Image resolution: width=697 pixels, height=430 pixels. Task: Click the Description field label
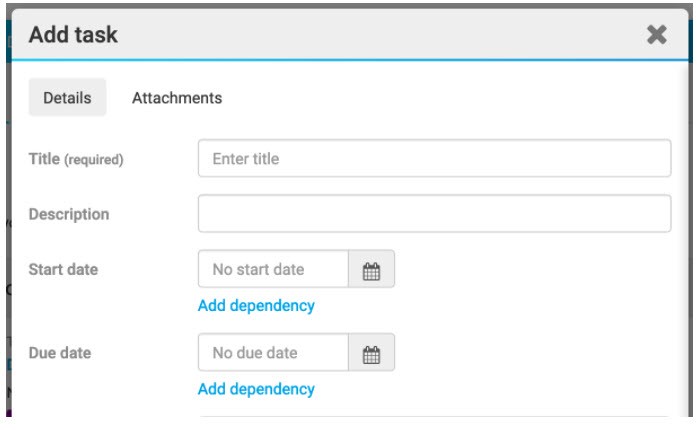[69, 214]
